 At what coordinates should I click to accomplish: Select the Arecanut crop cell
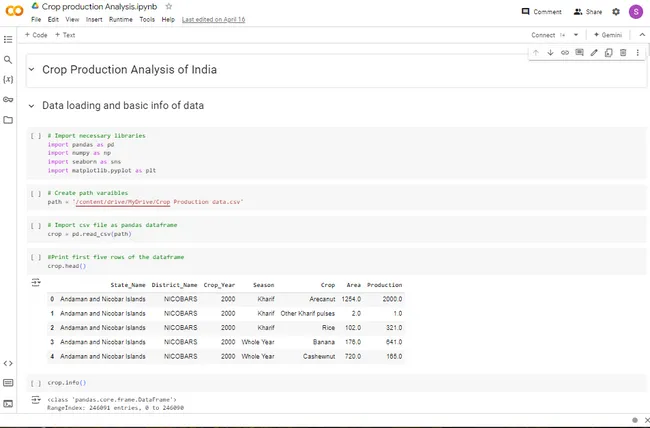tap(322, 299)
